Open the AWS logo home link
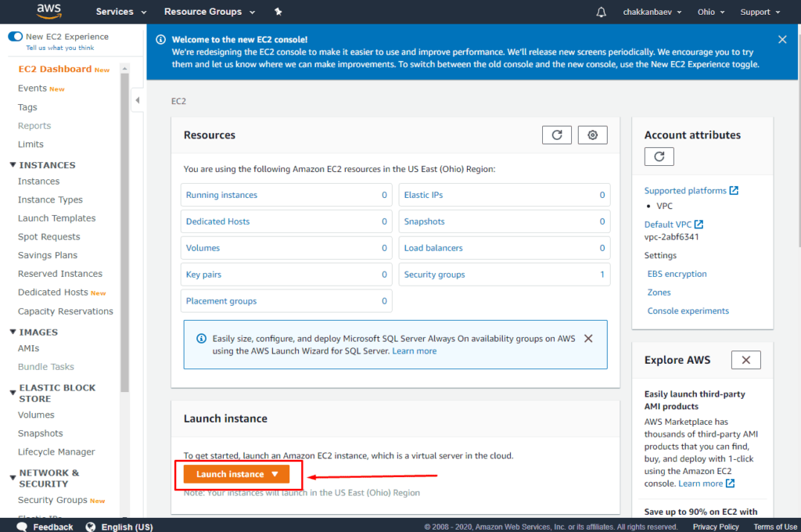This screenshot has width=801, height=532. (49, 11)
